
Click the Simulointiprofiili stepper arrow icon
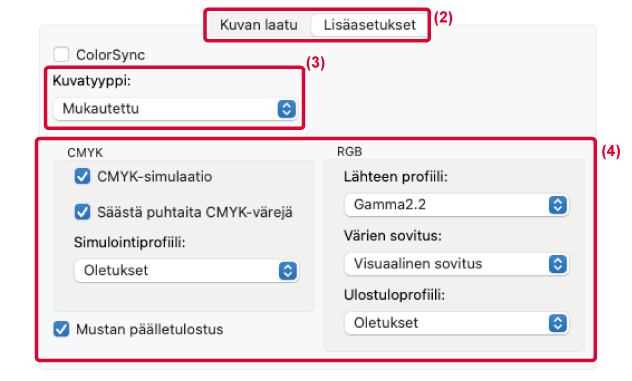[x=288, y=271]
